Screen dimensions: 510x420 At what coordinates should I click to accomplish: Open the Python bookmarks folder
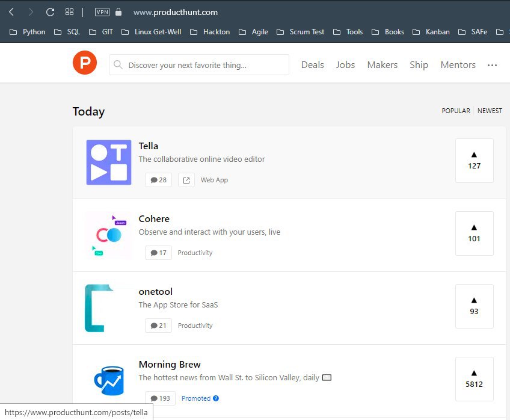click(x=28, y=32)
